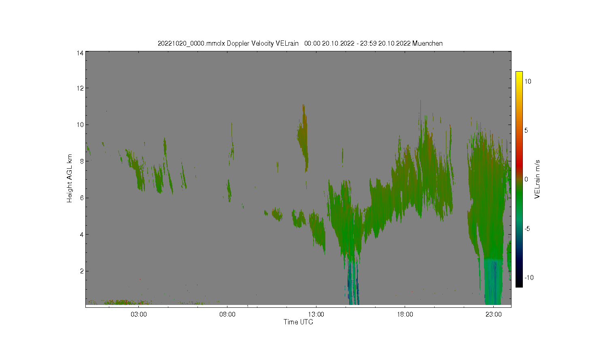Click the height tick label '6'

click(x=82, y=198)
